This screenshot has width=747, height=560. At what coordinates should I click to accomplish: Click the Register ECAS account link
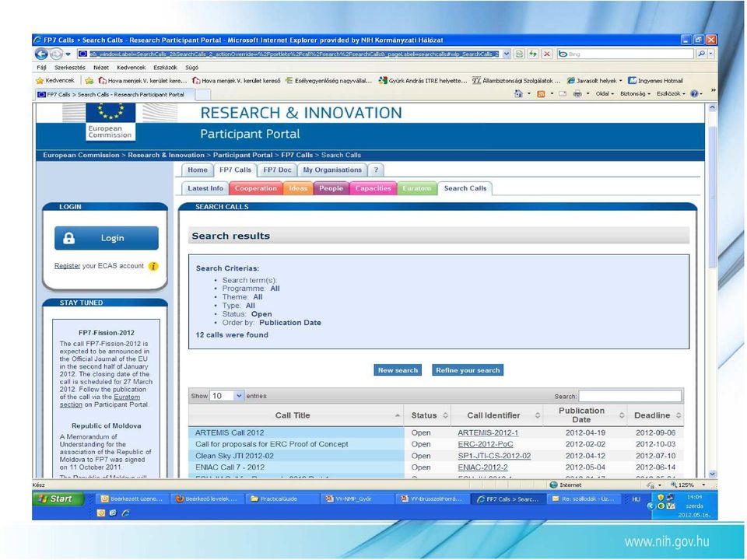click(67, 266)
